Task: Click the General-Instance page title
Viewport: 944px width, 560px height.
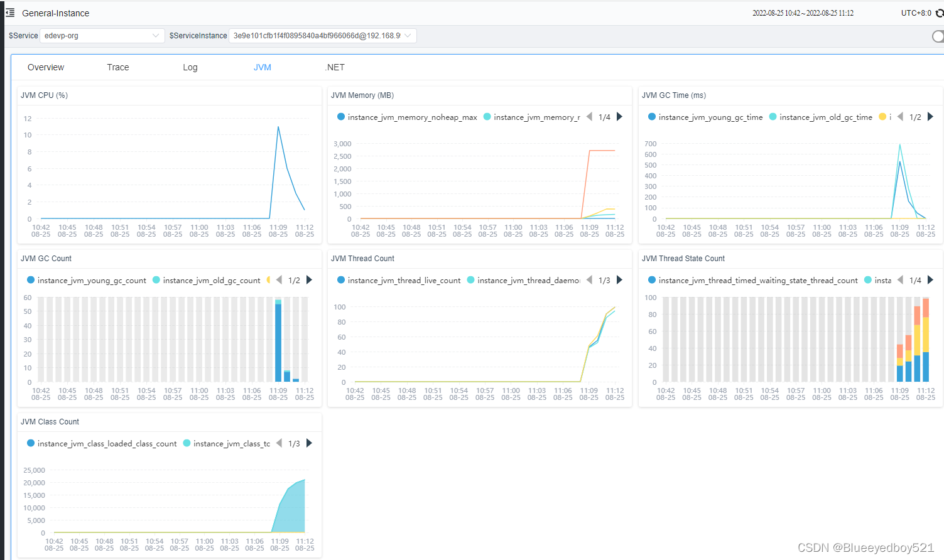Action: [x=55, y=13]
